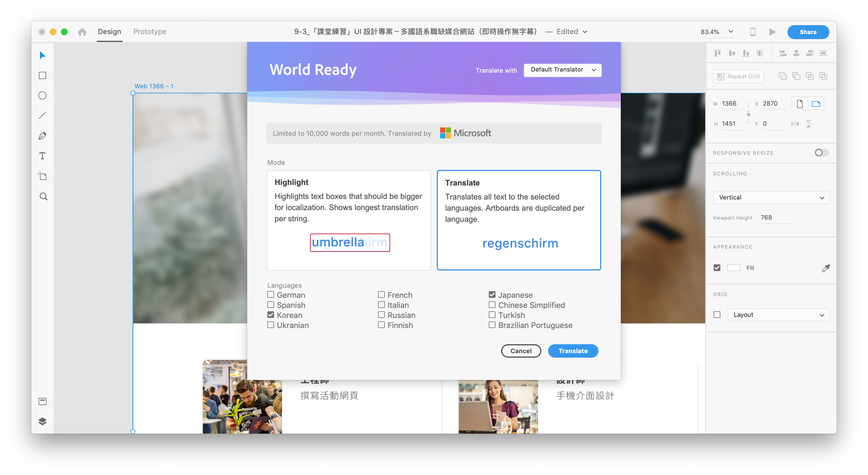Uncheck the Japanese language checkbox
This screenshot has width=868, height=475.
(492, 294)
